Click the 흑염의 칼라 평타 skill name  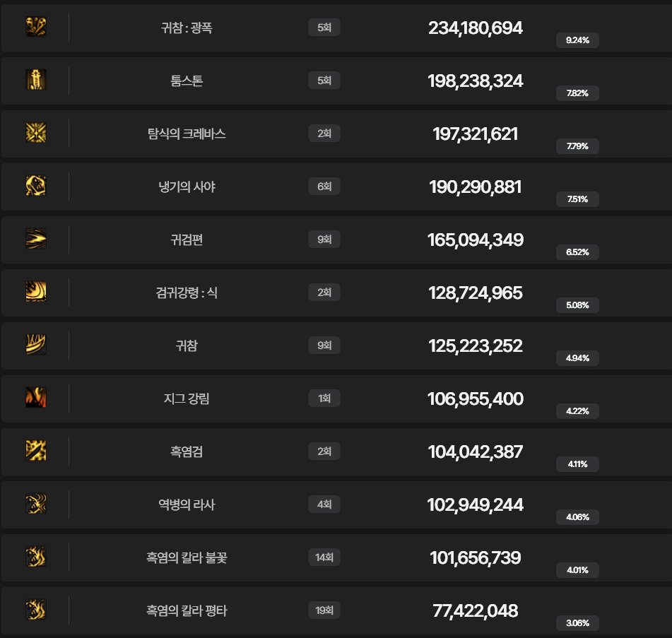click(x=187, y=610)
